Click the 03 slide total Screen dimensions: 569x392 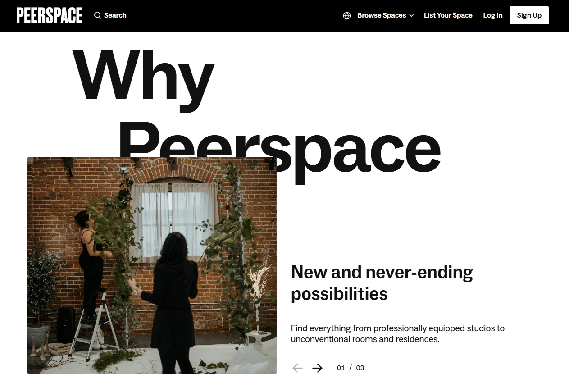coord(360,368)
